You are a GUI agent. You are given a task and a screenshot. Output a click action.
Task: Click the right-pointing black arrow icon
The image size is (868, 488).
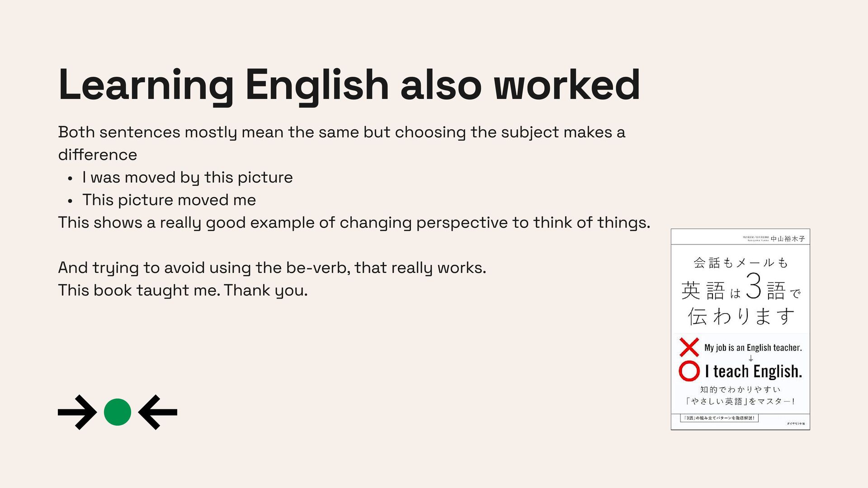point(77,412)
